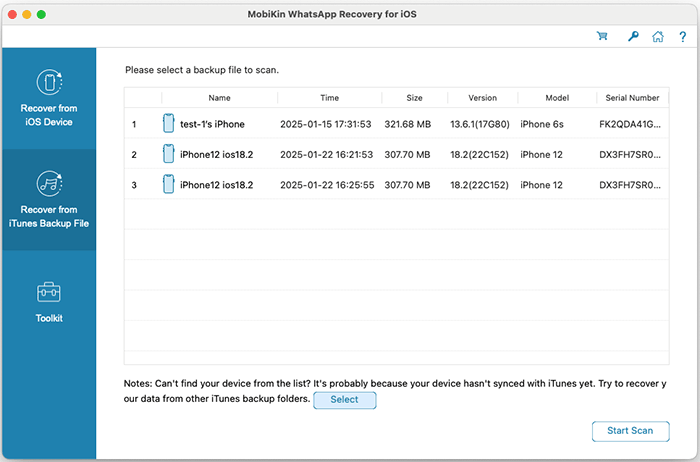
Task: Click the Recover from iOS Device phone icon
Action: click(49, 82)
